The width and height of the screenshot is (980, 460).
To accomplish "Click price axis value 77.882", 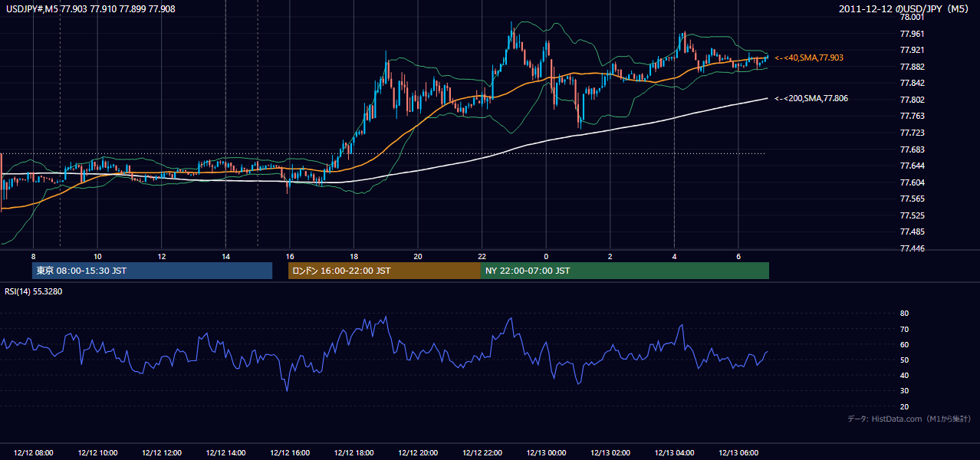I will tap(912, 67).
